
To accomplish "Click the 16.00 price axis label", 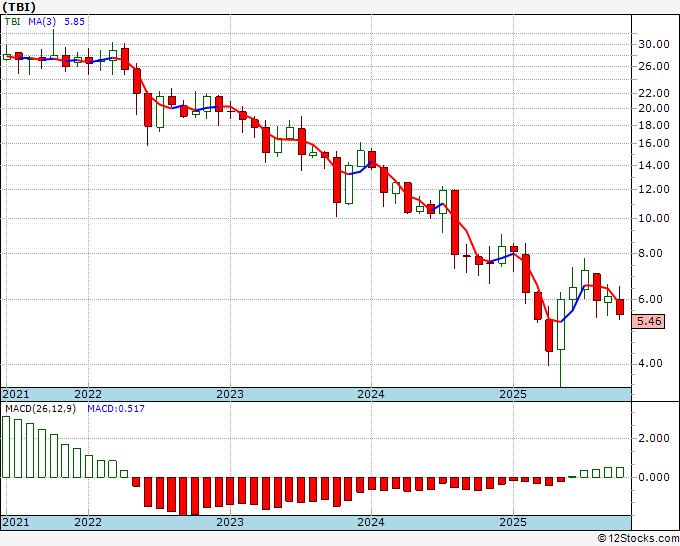I will pyautogui.click(x=654, y=144).
